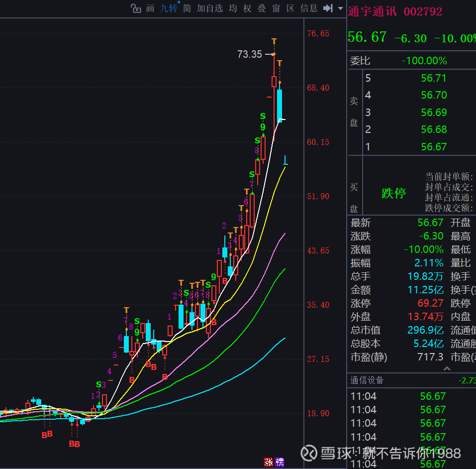Click the 总股本 value 5.24亿

pos(429,344)
